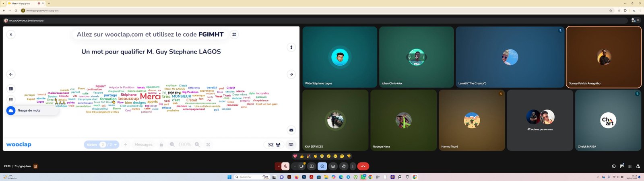The image size is (644, 181).
Task: Leave the call with the red hang-up button
Action: pos(363,166)
